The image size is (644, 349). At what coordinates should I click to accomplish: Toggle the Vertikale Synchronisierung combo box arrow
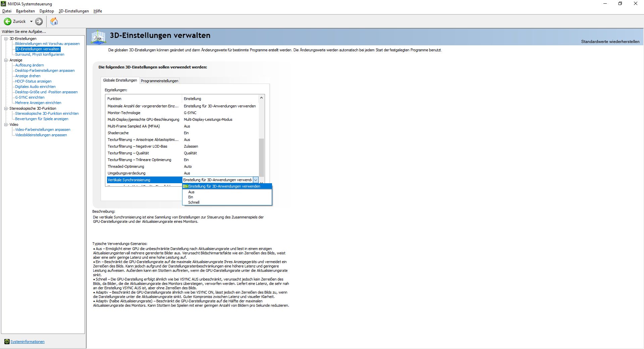pyautogui.click(x=256, y=180)
